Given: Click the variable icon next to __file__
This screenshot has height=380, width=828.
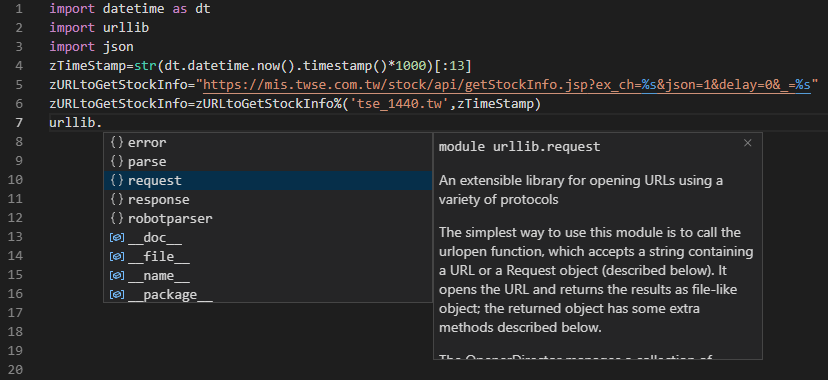Looking at the screenshot, I should (x=117, y=257).
